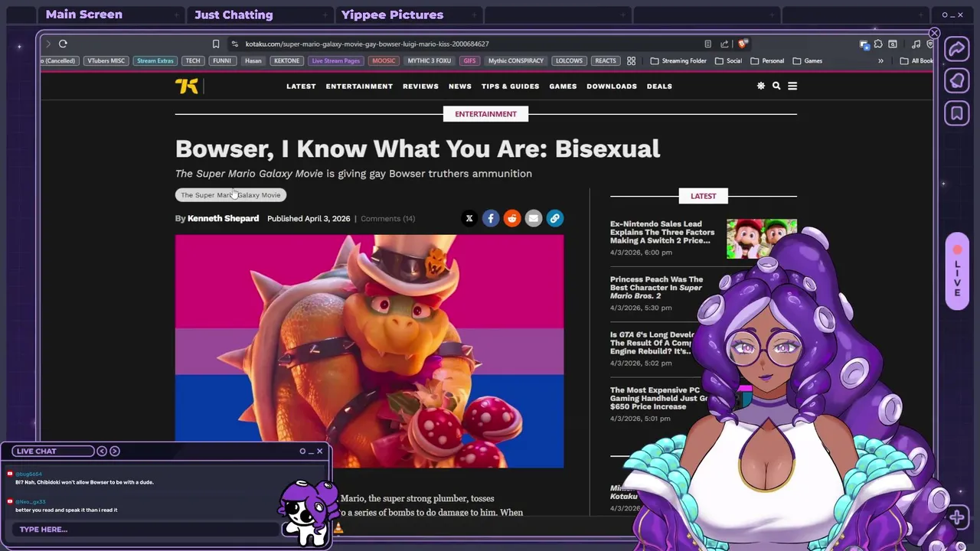This screenshot has height=551, width=980.
Task: Click the LIVE indicator on right sidebar
Action: click(957, 272)
